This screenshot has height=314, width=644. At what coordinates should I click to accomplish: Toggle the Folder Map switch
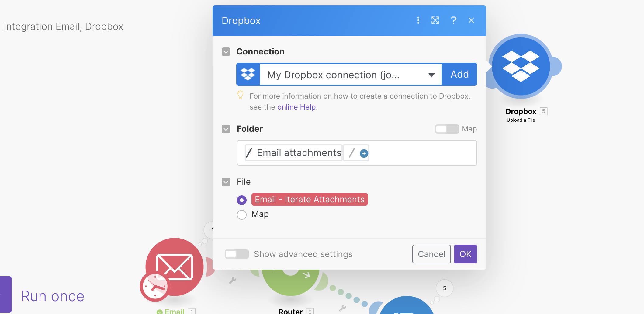pos(447,129)
